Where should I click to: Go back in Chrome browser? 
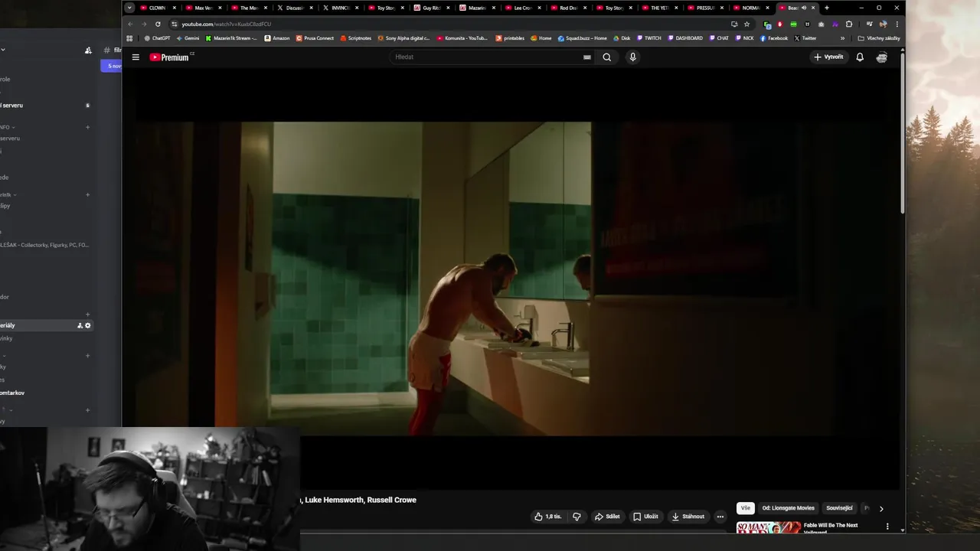tap(130, 24)
